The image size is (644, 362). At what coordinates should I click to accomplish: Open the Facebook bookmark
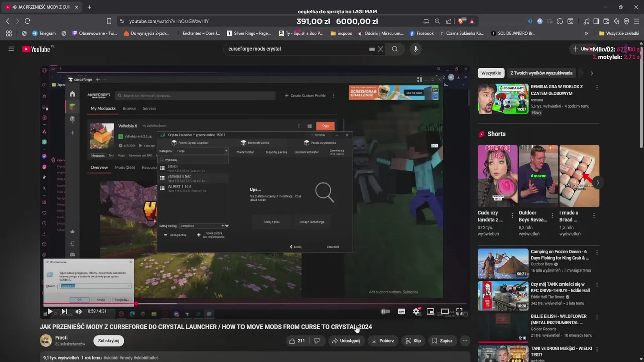421,33
